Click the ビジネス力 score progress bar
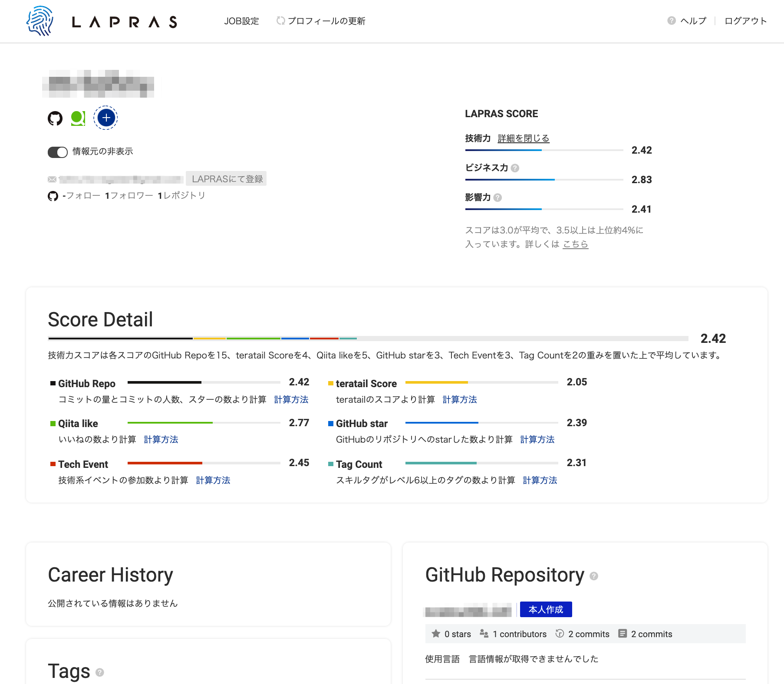 [544, 180]
